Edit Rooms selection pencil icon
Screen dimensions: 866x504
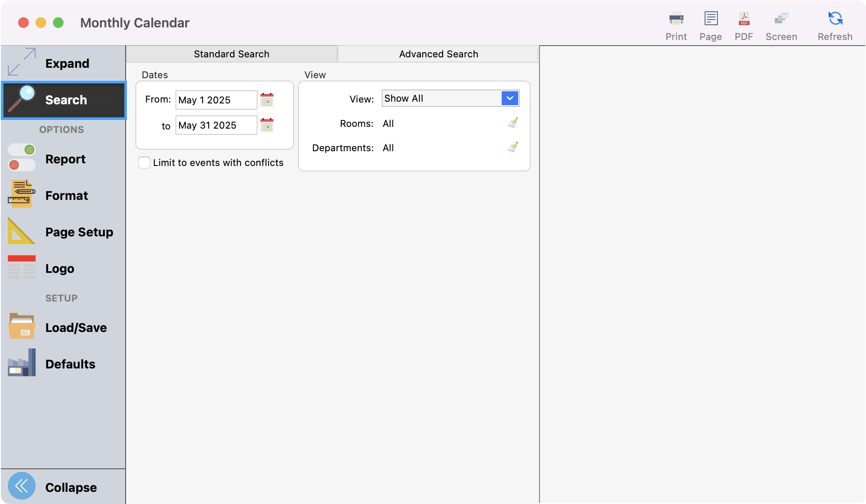[x=513, y=123]
